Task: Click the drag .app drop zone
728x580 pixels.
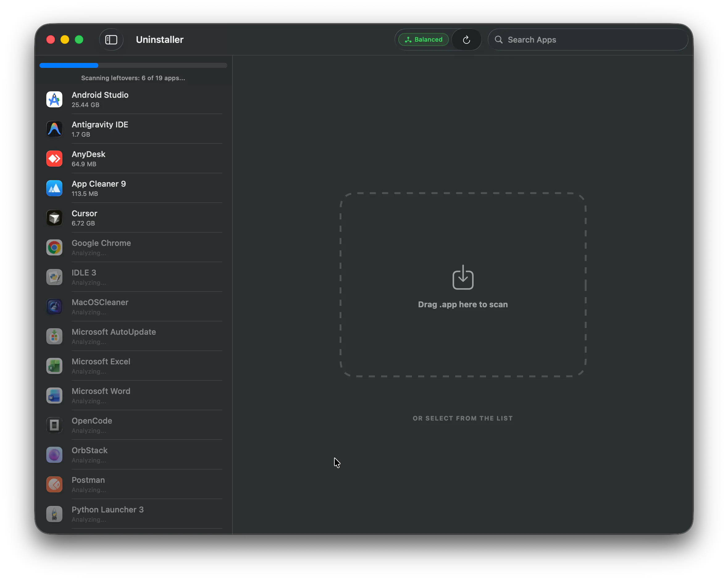Action: coord(463,285)
